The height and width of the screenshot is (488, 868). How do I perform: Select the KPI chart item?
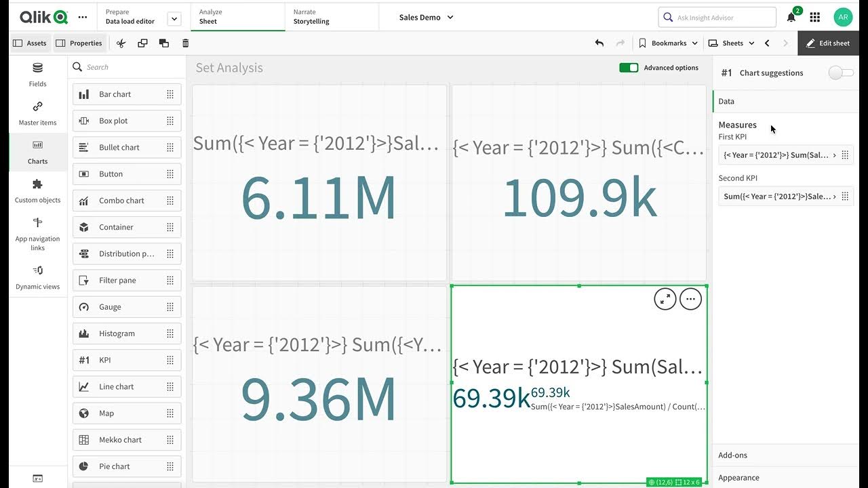tap(127, 360)
